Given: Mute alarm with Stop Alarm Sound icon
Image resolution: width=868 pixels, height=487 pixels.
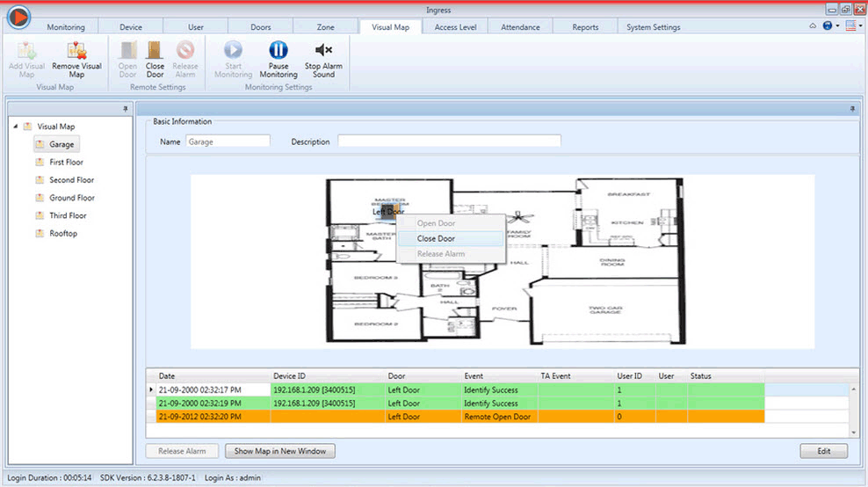Looking at the screenshot, I should 323,51.
